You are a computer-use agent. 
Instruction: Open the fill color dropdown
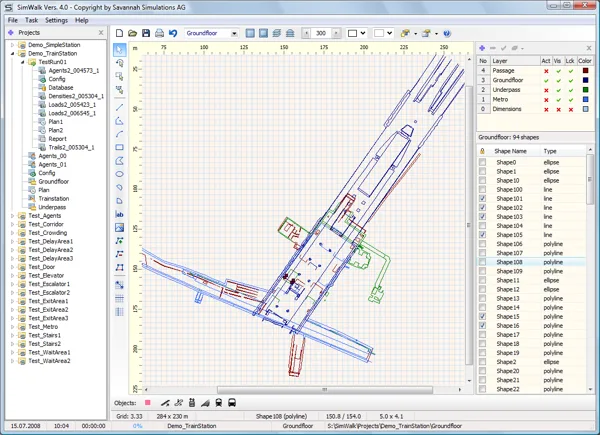389,33
